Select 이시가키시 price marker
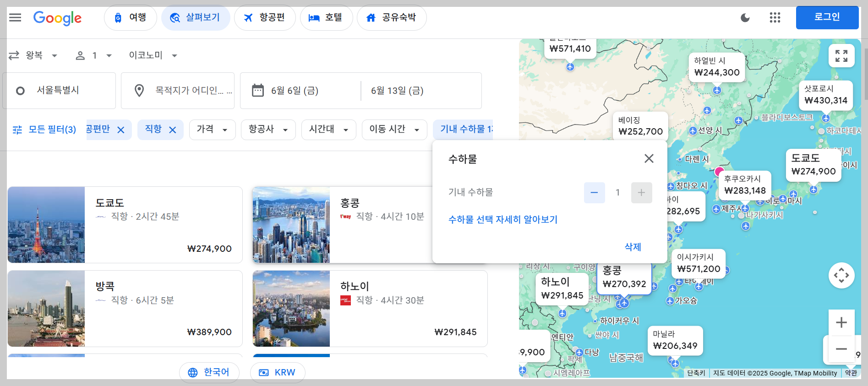The height and width of the screenshot is (386, 868). [699, 264]
